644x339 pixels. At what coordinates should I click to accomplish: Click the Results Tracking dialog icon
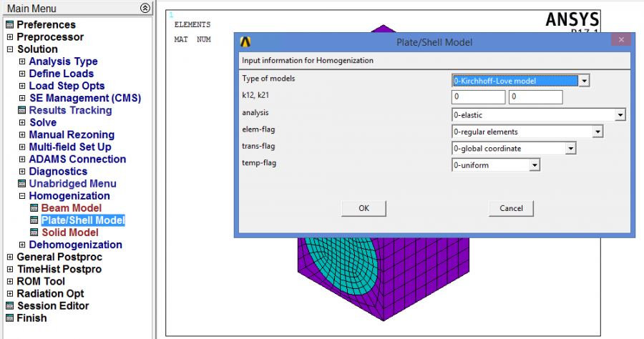pyautogui.click(x=22, y=110)
